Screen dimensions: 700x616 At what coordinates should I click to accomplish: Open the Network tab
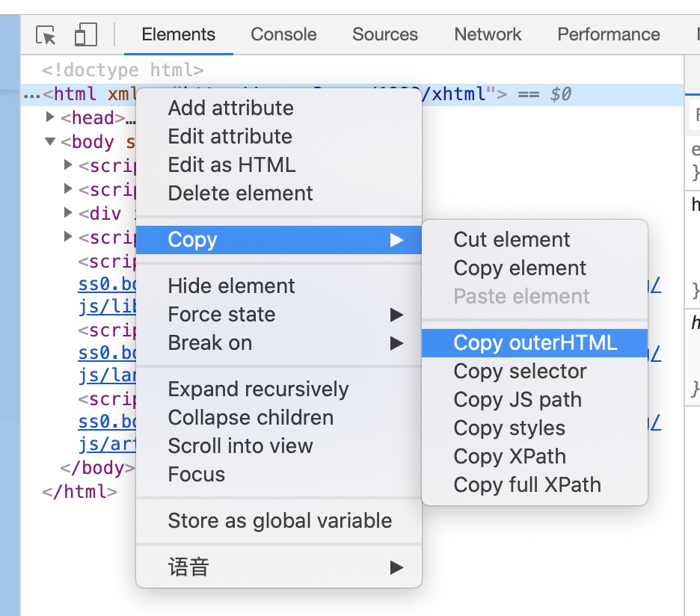pyautogui.click(x=487, y=34)
